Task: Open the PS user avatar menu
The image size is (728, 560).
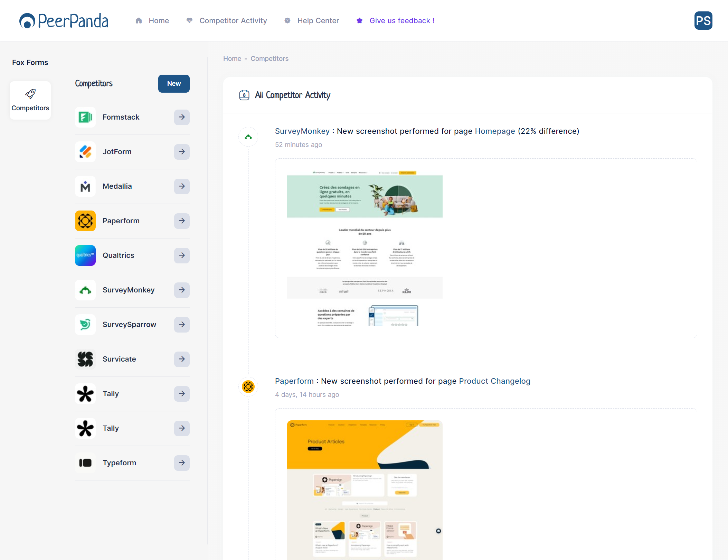Action: [703, 21]
